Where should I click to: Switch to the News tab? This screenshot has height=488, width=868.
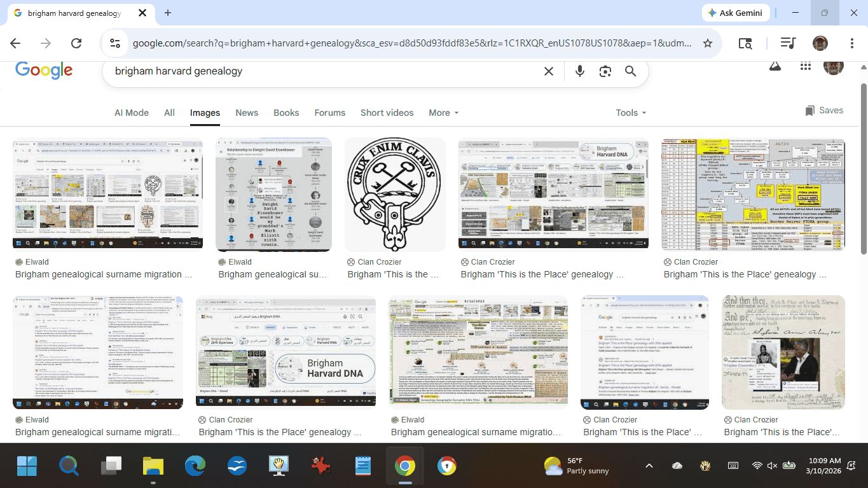(247, 113)
